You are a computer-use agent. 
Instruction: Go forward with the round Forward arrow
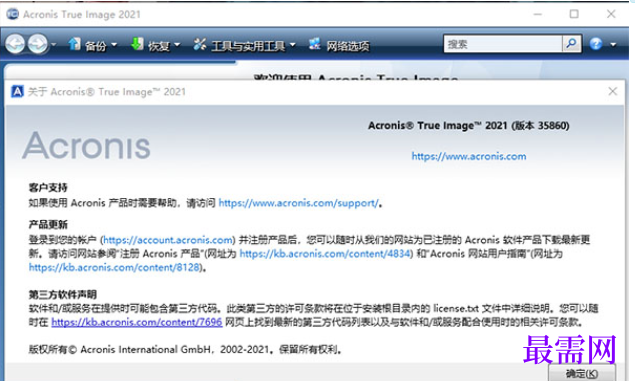pyautogui.click(x=38, y=44)
